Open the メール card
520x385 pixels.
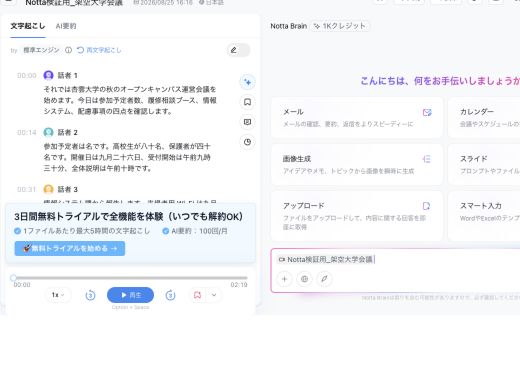click(x=357, y=117)
